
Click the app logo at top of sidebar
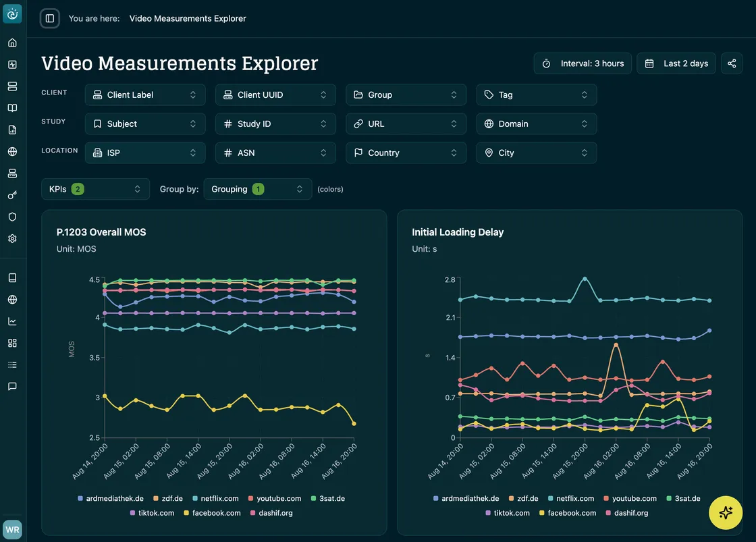[x=13, y=14]
